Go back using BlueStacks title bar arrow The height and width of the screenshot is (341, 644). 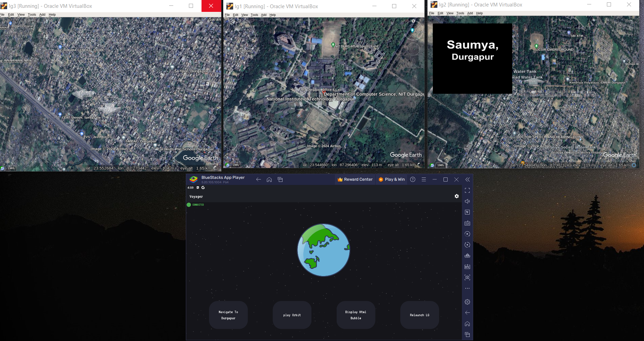click(x=258, y=180)
